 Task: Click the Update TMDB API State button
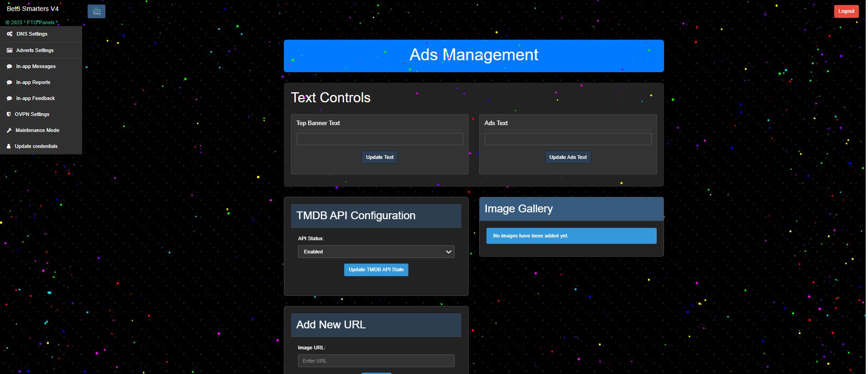coord(376,270)
